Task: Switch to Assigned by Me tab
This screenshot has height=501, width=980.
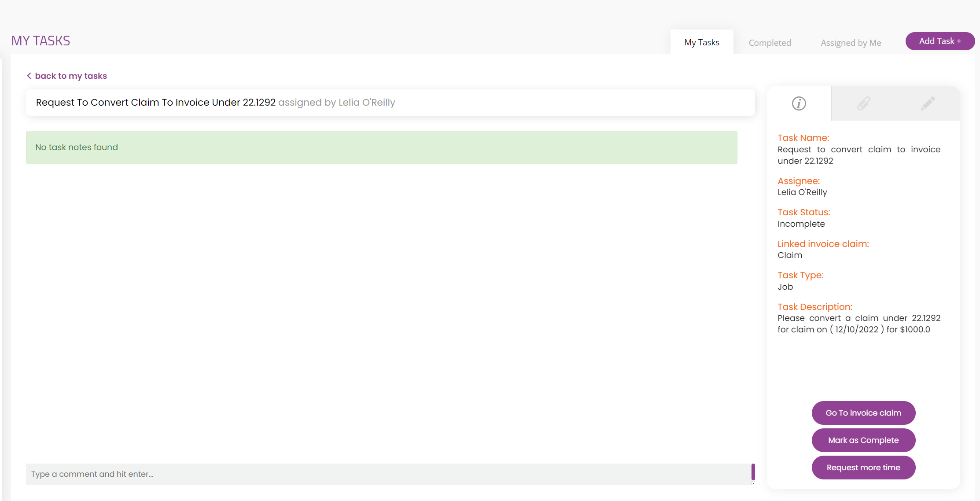Action: click(x=851, y=43)
